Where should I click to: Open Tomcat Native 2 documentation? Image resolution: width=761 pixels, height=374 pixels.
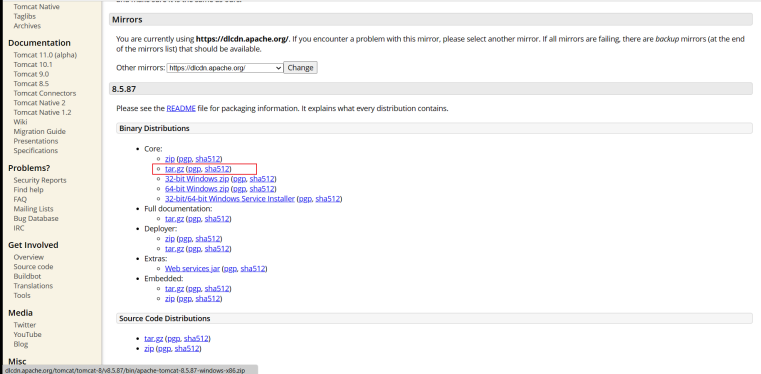coord(39,103)
